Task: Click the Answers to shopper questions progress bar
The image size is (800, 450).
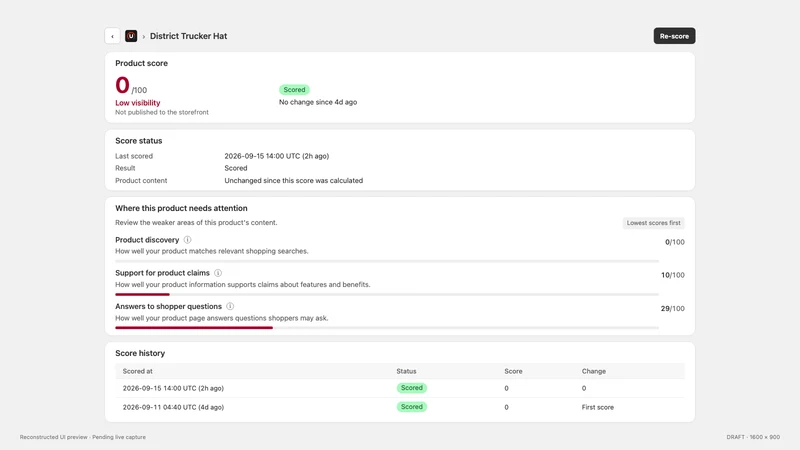Action: click(x=387, y=328)
